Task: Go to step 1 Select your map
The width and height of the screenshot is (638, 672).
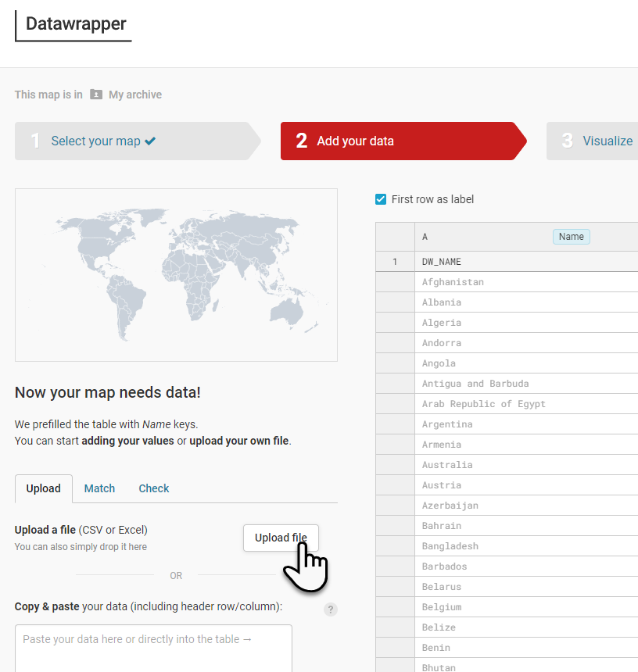Action: [138, 141]
